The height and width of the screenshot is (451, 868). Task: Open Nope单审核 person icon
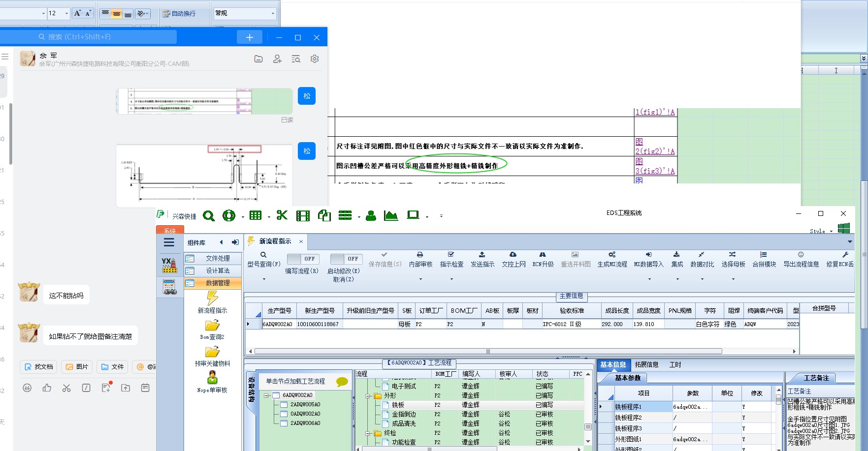tap(212, 378)
